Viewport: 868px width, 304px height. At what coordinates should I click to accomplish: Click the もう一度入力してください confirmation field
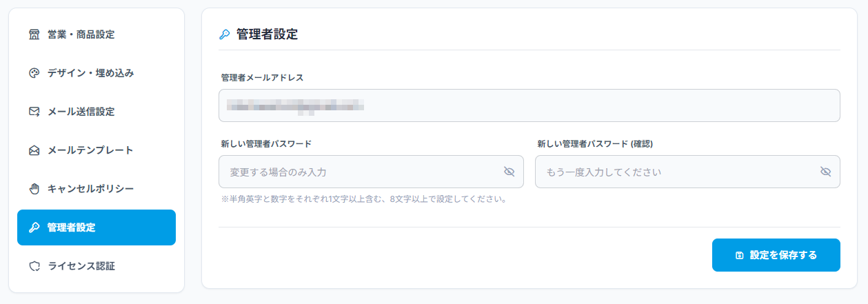pos(687,172)
